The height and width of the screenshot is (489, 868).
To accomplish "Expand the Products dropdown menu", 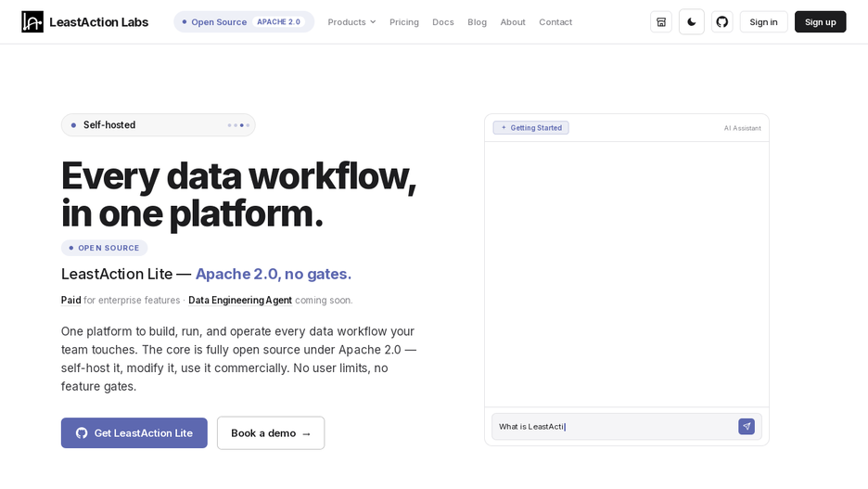I will (351, 22).
